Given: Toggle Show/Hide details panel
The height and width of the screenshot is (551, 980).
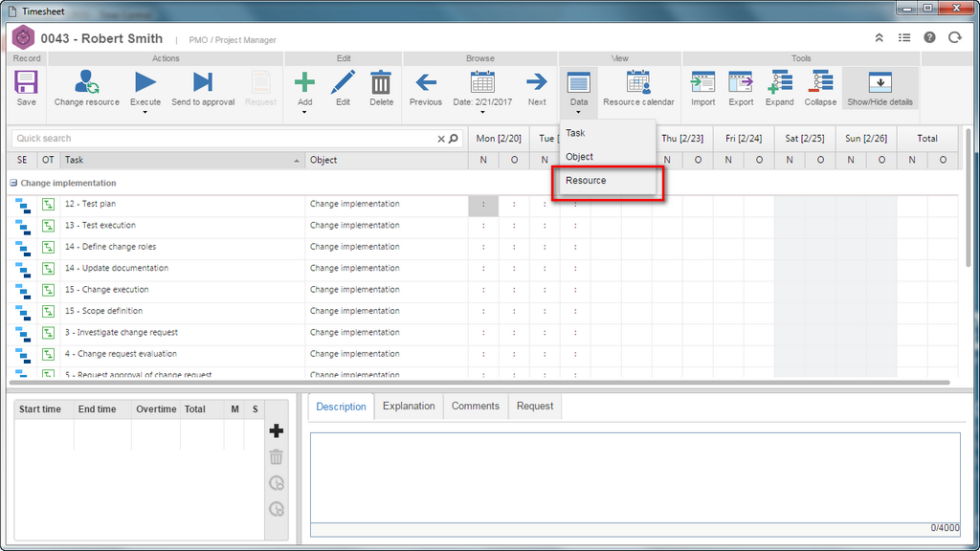Looking at the screenshot, I should (880, 88).
